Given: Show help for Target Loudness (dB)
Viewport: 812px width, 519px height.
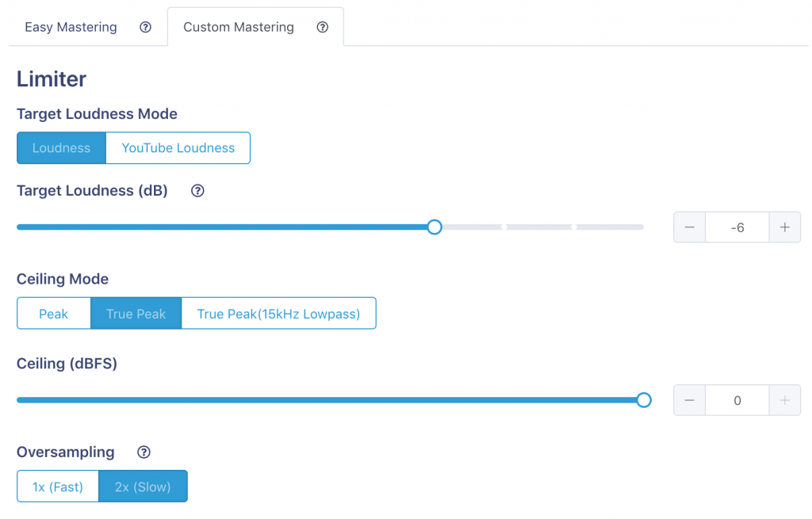Looking at the screenshot, I should pos(197,191).
